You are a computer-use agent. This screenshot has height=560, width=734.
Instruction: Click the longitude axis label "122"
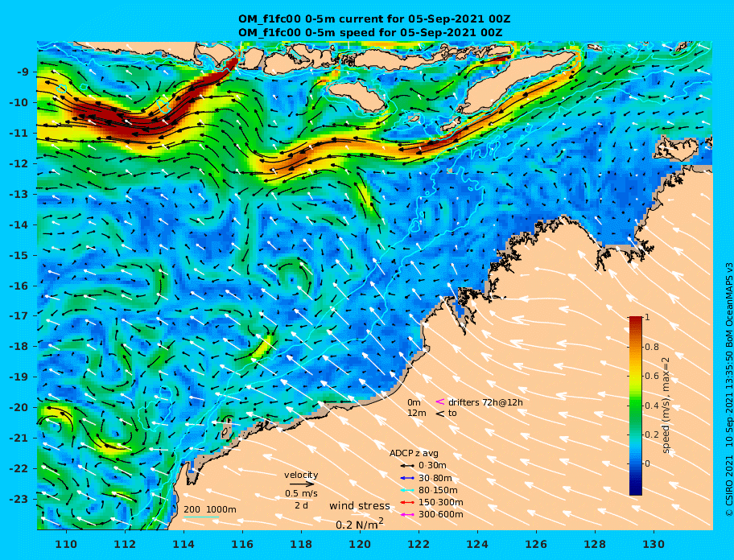(x=419, y=544)
